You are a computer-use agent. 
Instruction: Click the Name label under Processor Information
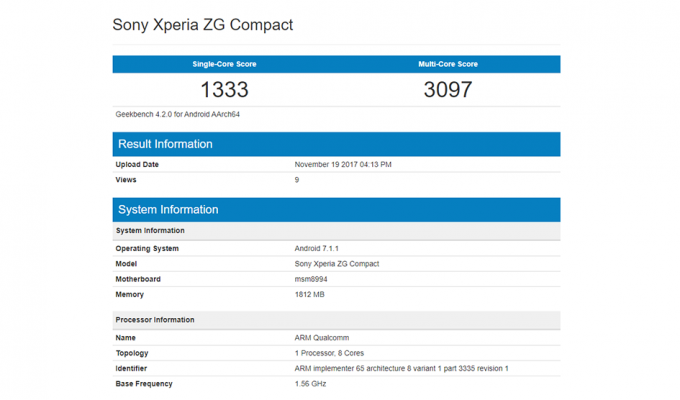click(x=125, y=338)
